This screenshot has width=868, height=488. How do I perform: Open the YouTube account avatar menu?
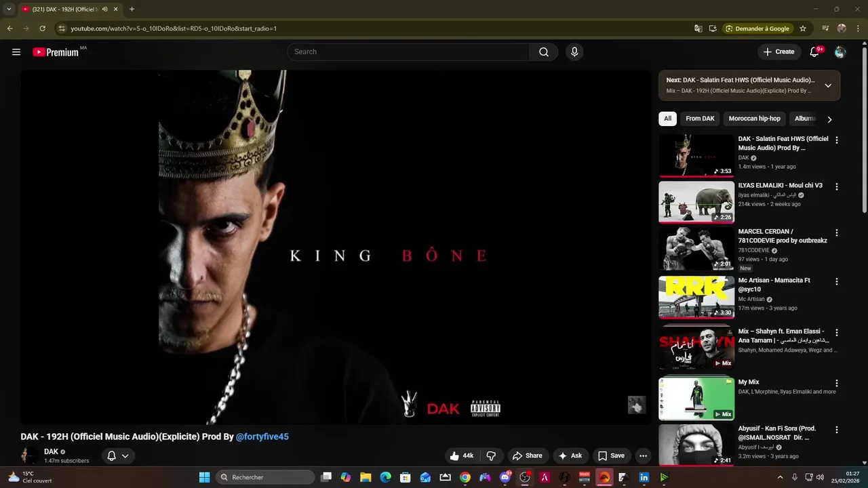click(x=840, y=52)
